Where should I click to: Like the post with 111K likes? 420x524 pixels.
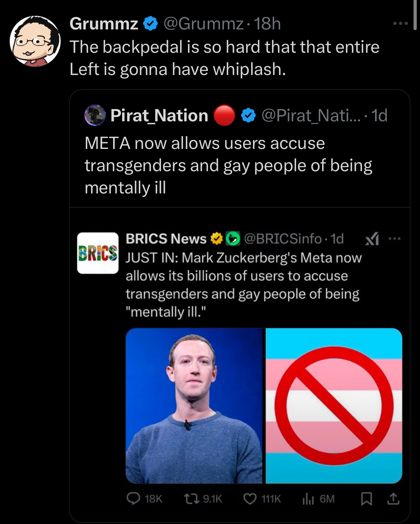point(262,499)
